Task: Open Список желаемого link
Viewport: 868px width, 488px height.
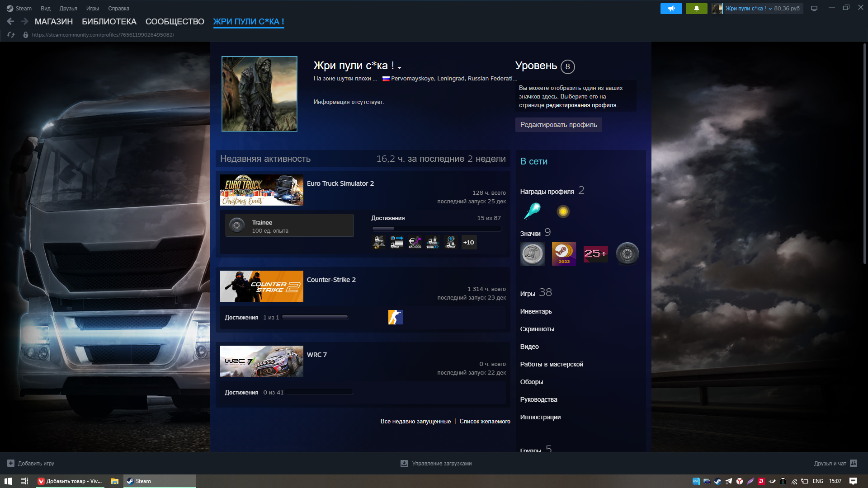Action: [485, 421]
